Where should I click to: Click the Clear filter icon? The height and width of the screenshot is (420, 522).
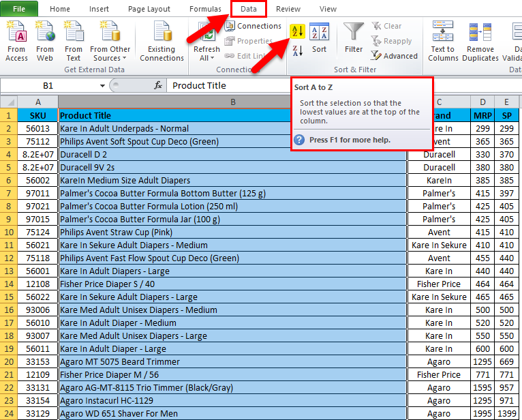click(376, 26)
